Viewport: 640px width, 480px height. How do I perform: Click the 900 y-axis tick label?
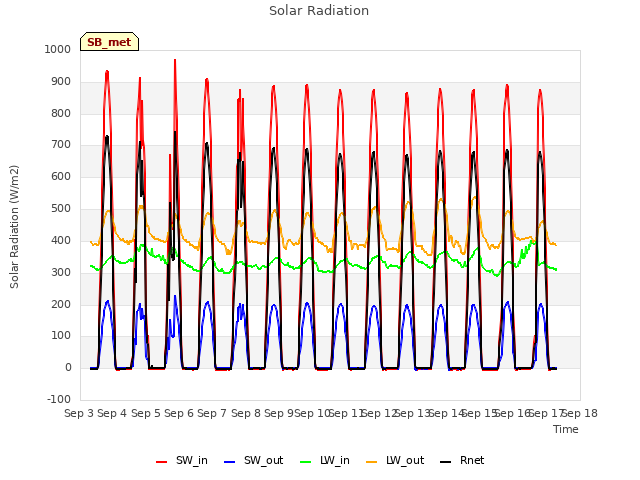61,81
